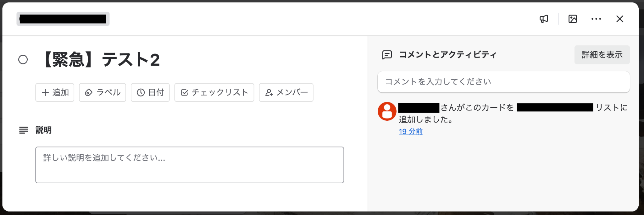The height and width of the screenshot is (215, 644).
Task: Click the card title 【緊急】テスト2
Action: [101, 59]
